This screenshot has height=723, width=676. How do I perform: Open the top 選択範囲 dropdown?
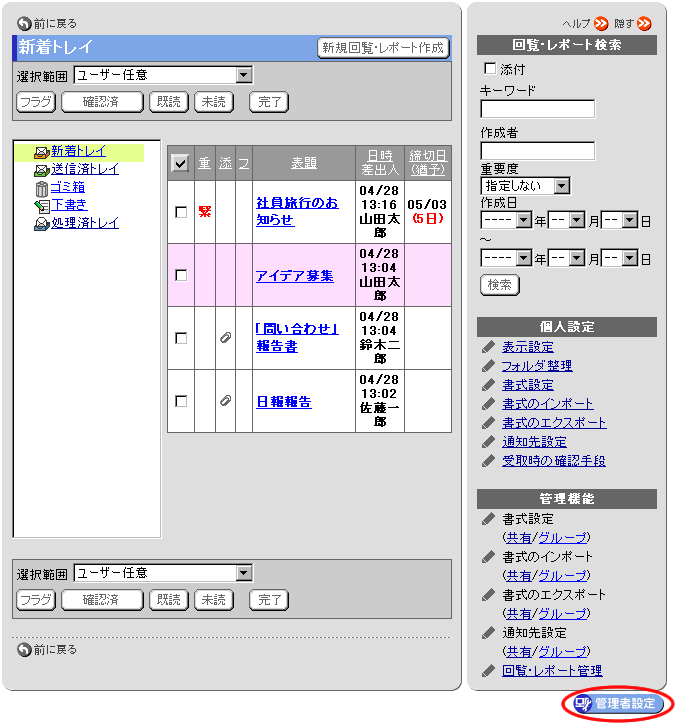pyautogui.click(x=163, y=75)
